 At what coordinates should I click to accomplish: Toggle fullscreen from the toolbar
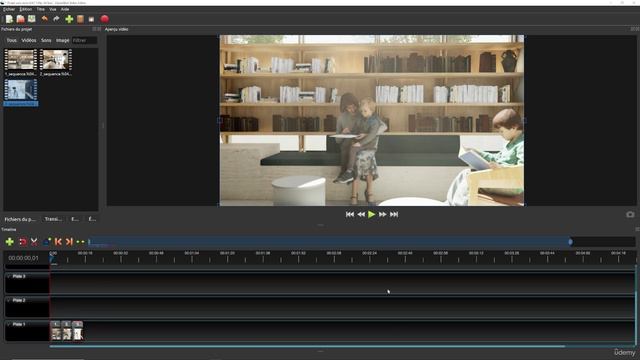[91, 19]
